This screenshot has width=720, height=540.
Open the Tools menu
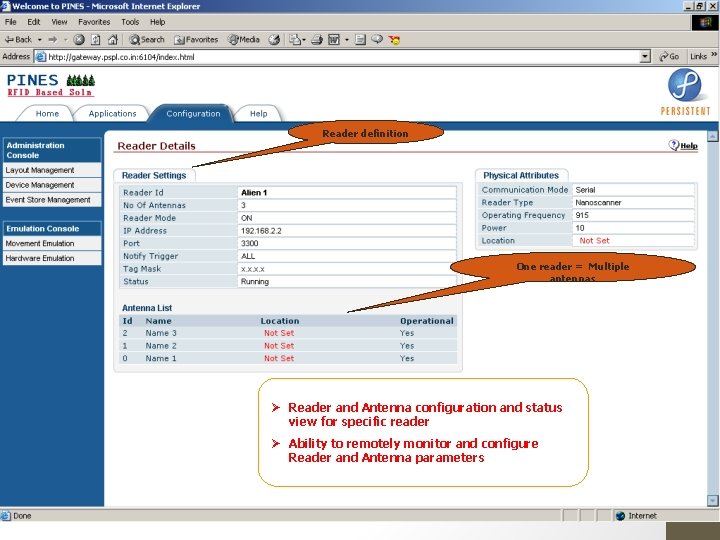pyautogui.click(x=130, y=22)
